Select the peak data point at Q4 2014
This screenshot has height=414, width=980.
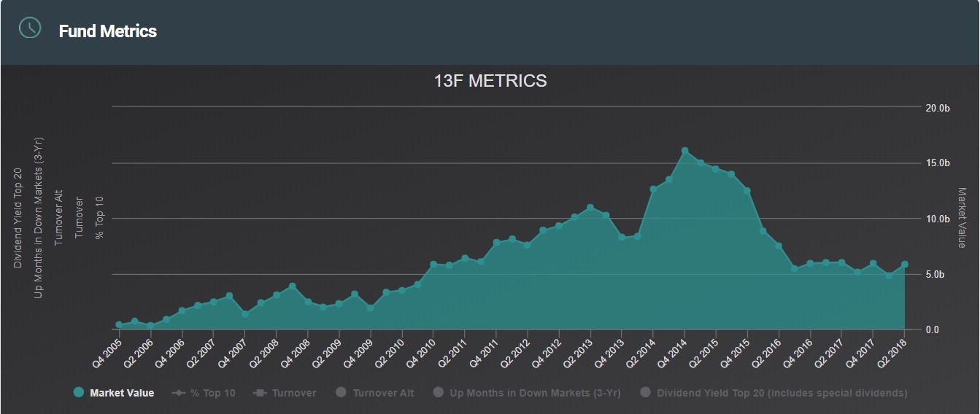(x=684, y=151)
